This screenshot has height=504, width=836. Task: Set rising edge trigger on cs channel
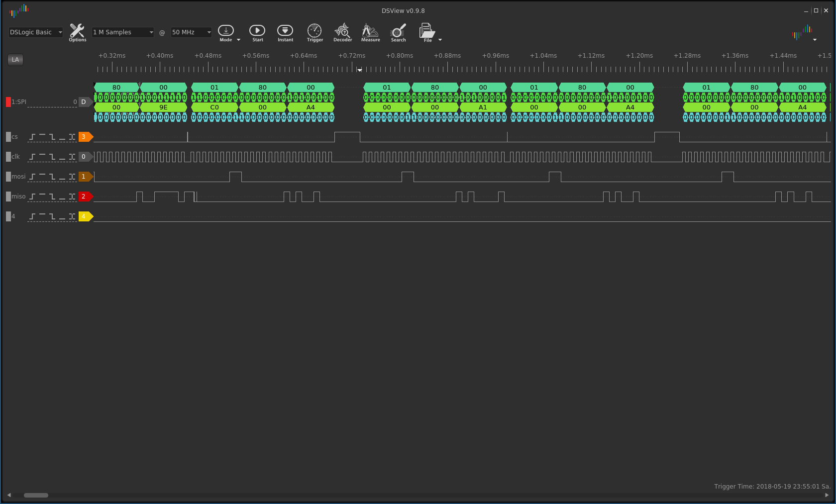(x=32, y=137)
